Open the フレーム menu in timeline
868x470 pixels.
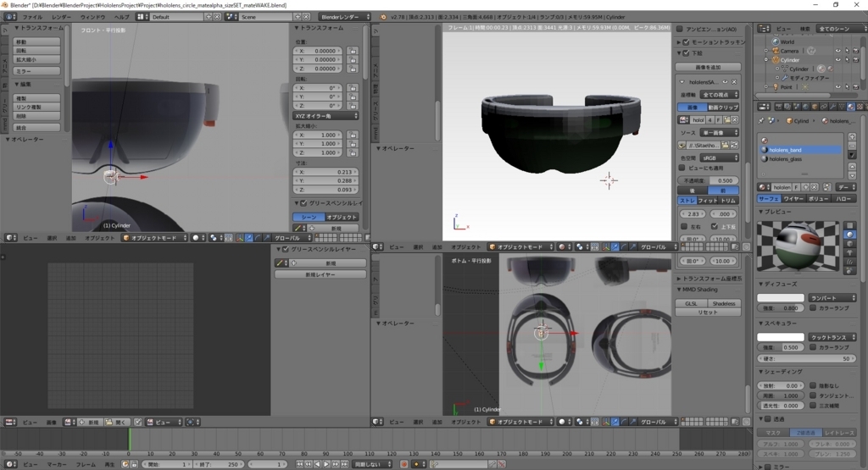point(86,464)
